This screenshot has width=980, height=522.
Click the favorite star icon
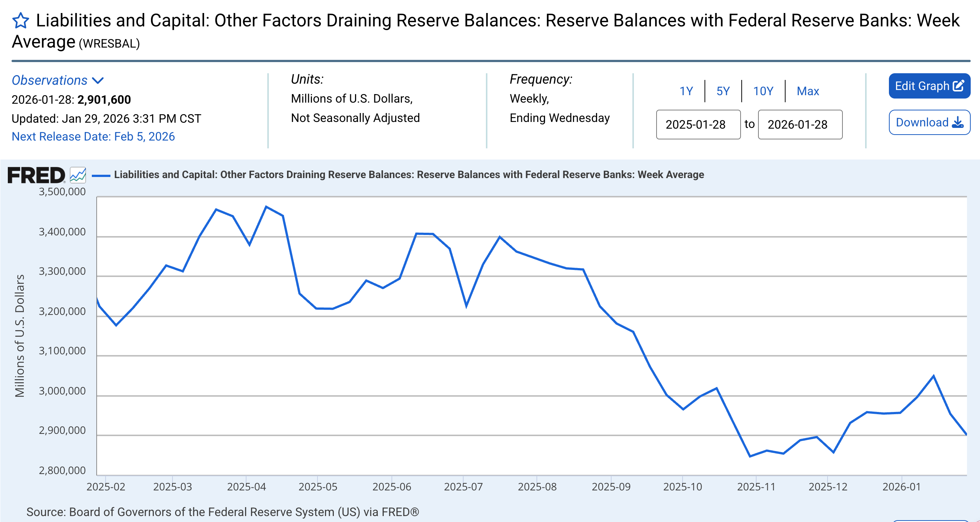(x=20, y=20)
